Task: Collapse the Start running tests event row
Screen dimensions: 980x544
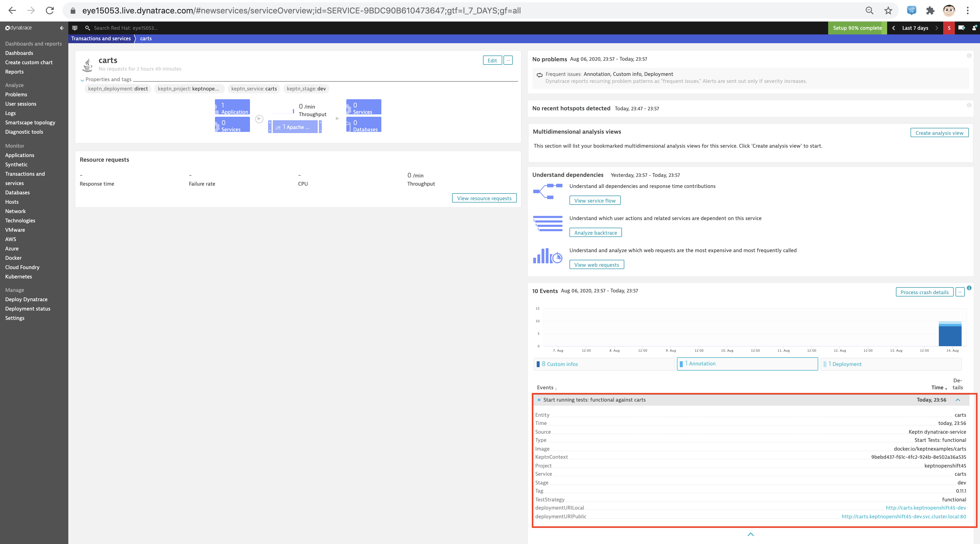Action: pos(958,400)
